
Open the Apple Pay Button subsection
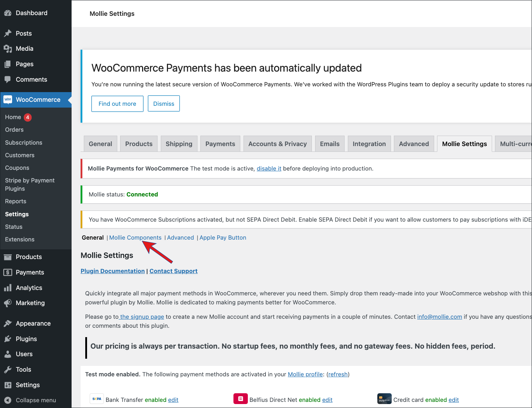tap(223, 237)
